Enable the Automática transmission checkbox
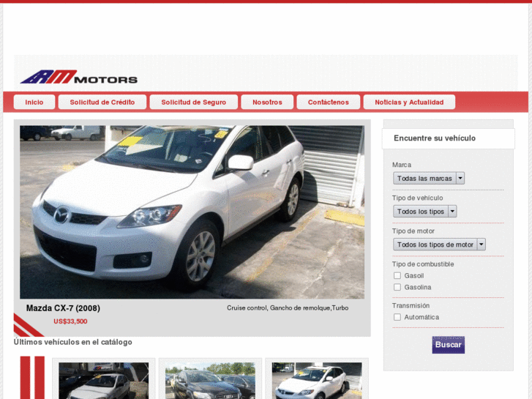 [397, 317]
